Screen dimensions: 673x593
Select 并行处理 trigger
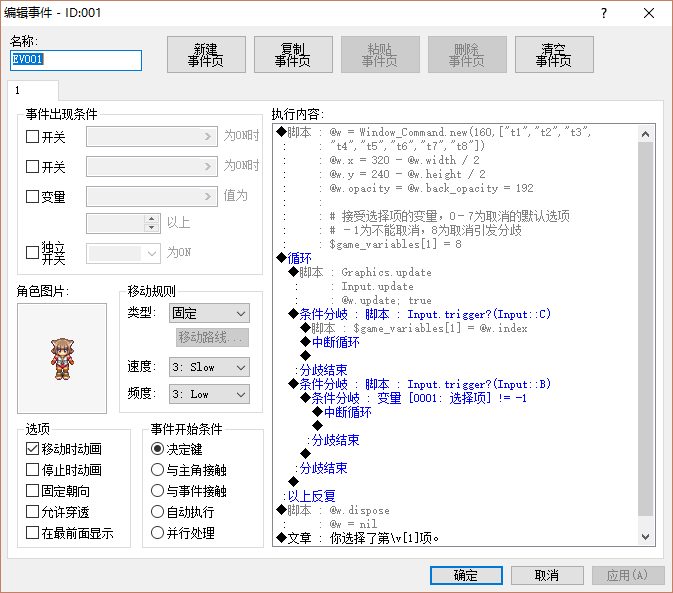pyautogui.click(x=158, y=533)
